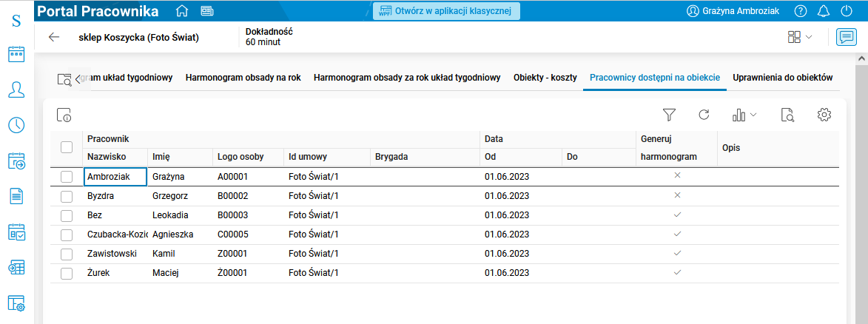Open Grażyna Ambroziak user profile
868x324 pixels.
(733, 11)
